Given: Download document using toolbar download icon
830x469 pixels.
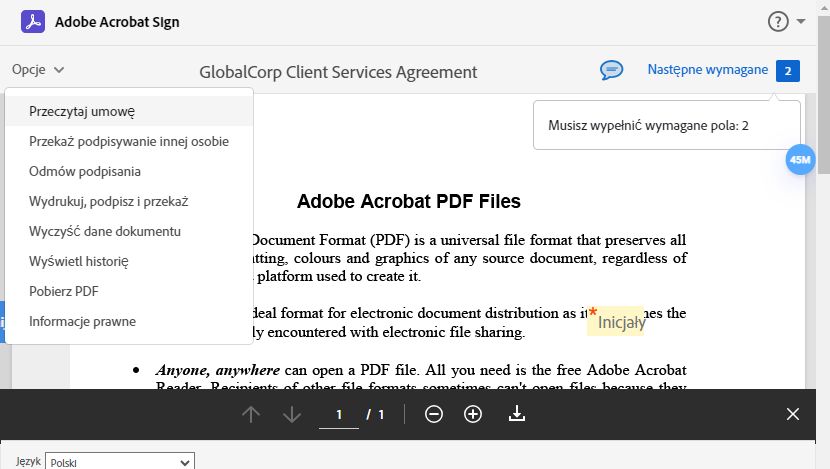Looking at the screenshot, I should coord(517,414).
